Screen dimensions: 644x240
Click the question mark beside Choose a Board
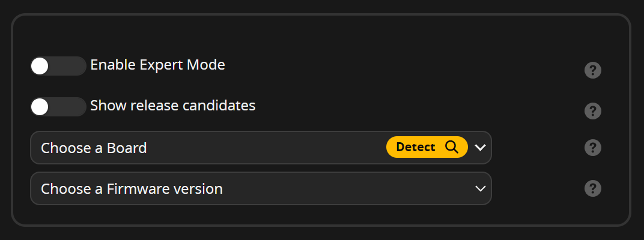593,148
